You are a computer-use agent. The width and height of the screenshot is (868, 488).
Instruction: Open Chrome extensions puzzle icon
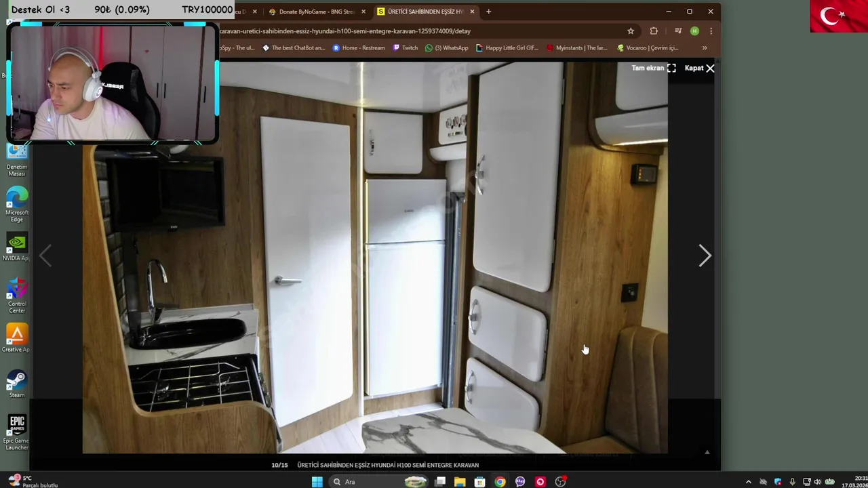point(654,31)
